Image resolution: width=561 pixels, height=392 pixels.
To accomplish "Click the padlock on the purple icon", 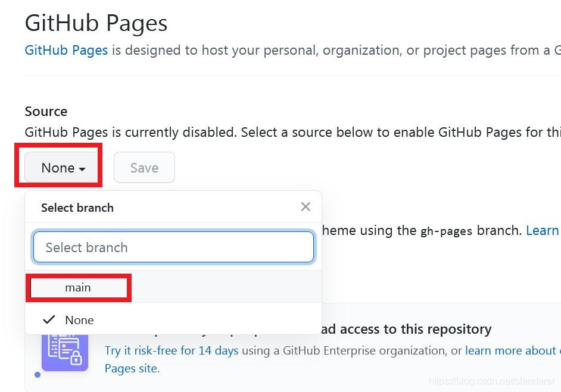I will tap(76, 357).
